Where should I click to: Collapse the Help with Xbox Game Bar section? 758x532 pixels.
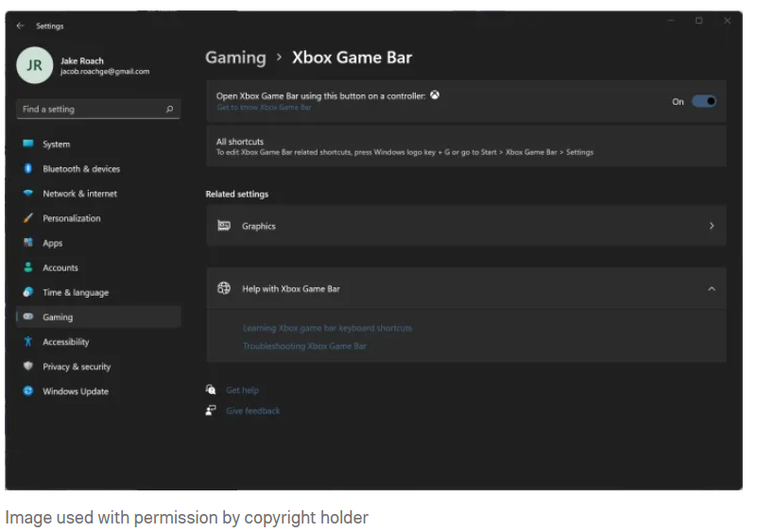[x=712, y=289]
